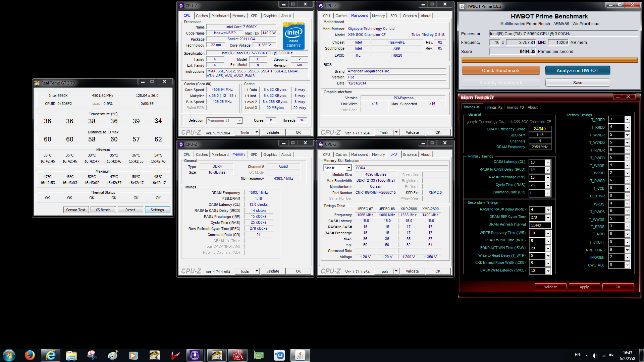Open the T_RRDR dropdown in Tertiary Timings
The width and height of the screenshot is (644, 362).
click(627, 120)
